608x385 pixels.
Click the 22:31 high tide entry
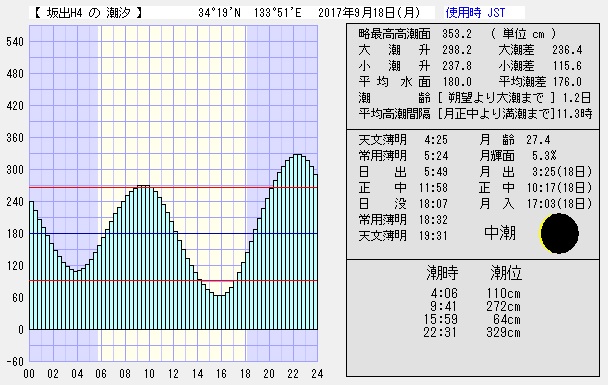coord(472,333)
